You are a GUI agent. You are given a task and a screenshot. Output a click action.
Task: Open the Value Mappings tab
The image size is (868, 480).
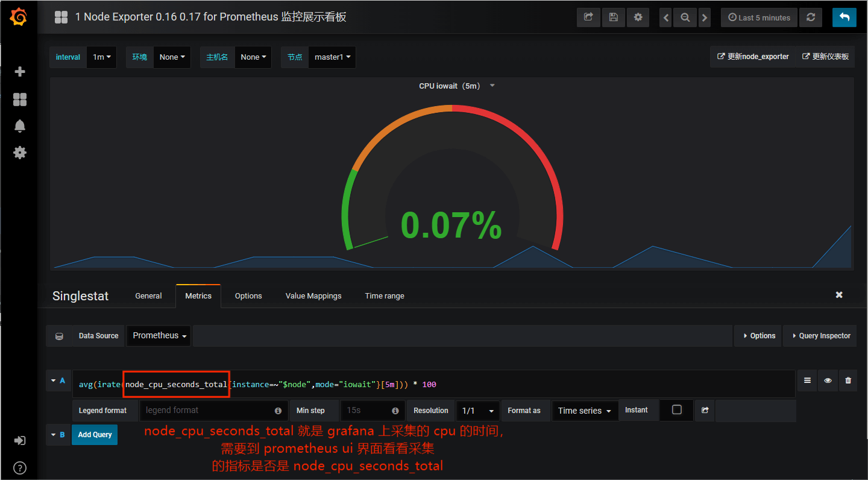click(313, 295)
